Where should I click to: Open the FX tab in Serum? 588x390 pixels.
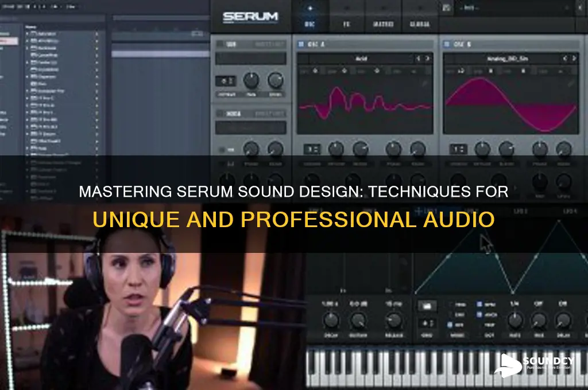[x=346, y=17]
